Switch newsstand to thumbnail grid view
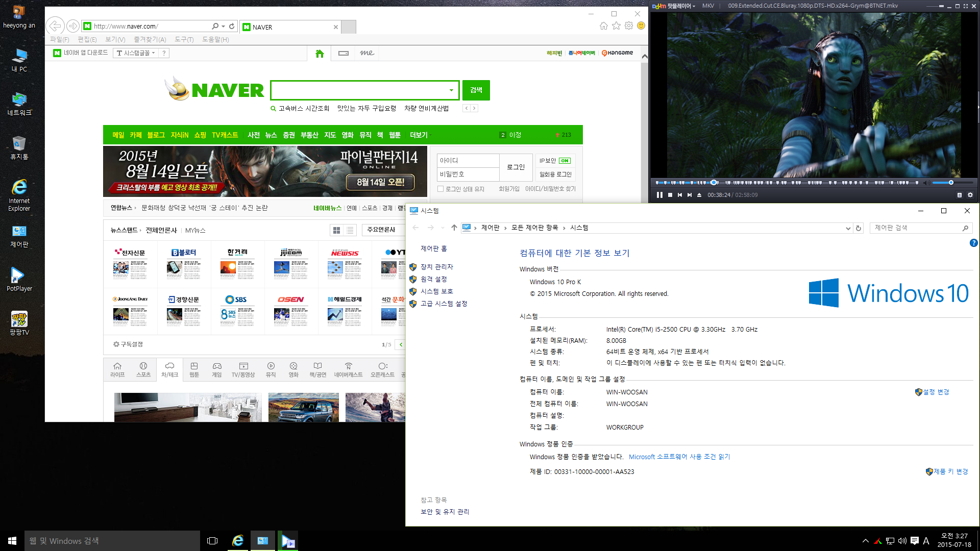Screen dimensions: 980x551 coord(336,231)
